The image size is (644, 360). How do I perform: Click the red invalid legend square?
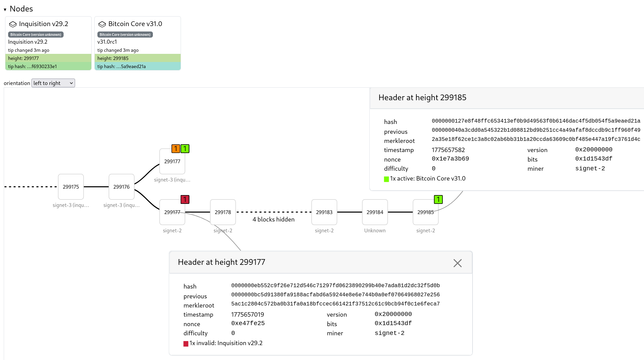(186, 343)
